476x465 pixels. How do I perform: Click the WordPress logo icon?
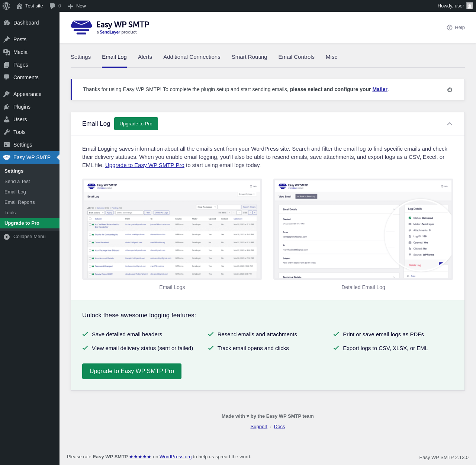pos(6,6)
